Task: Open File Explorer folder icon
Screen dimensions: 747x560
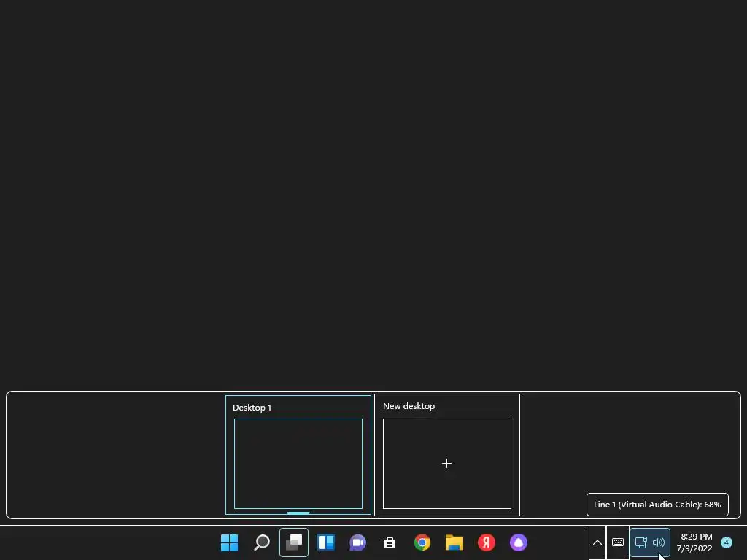Action: tap(454, 542)
